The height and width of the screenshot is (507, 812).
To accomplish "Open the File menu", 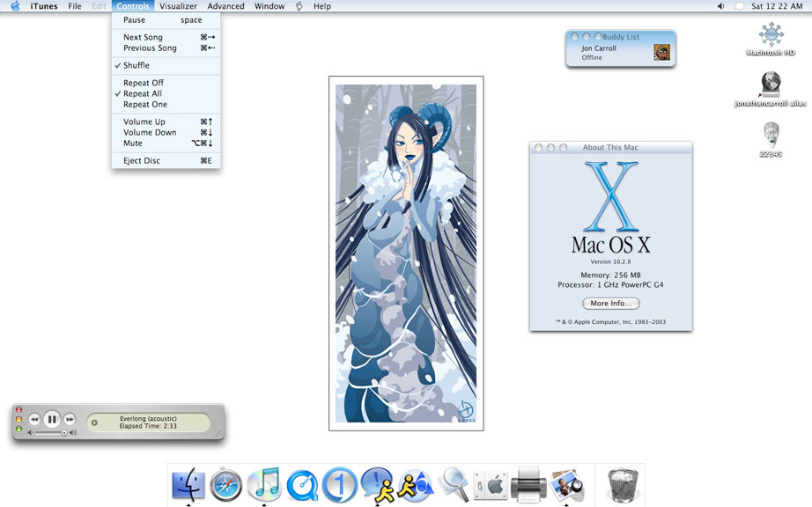I will pyautogui.click(x=75, y=6).
